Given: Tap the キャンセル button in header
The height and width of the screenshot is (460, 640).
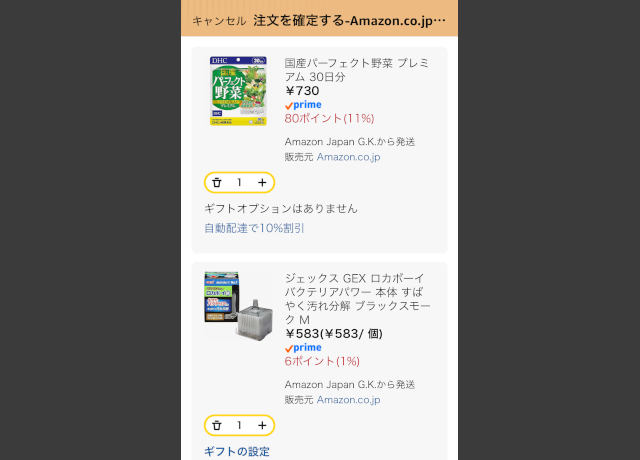Looking at the screenshot, I should (x=219, y=21).
